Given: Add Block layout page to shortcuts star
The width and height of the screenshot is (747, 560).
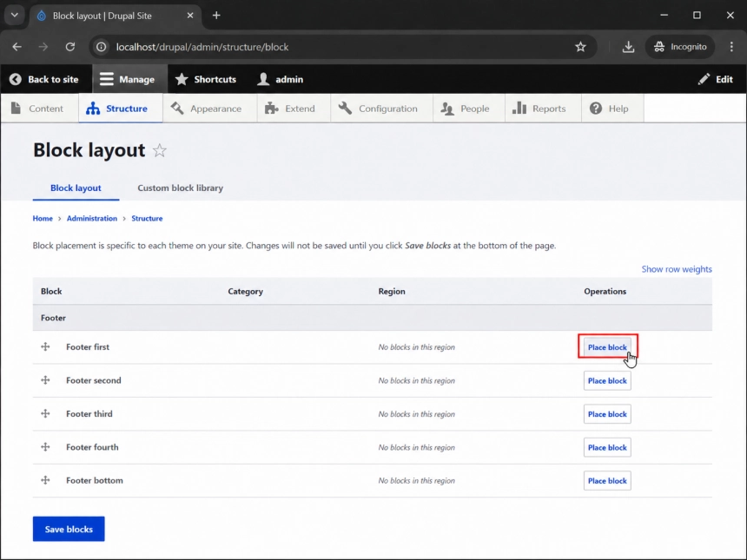Looking at the screenshot, I should [x=160, y=151].
